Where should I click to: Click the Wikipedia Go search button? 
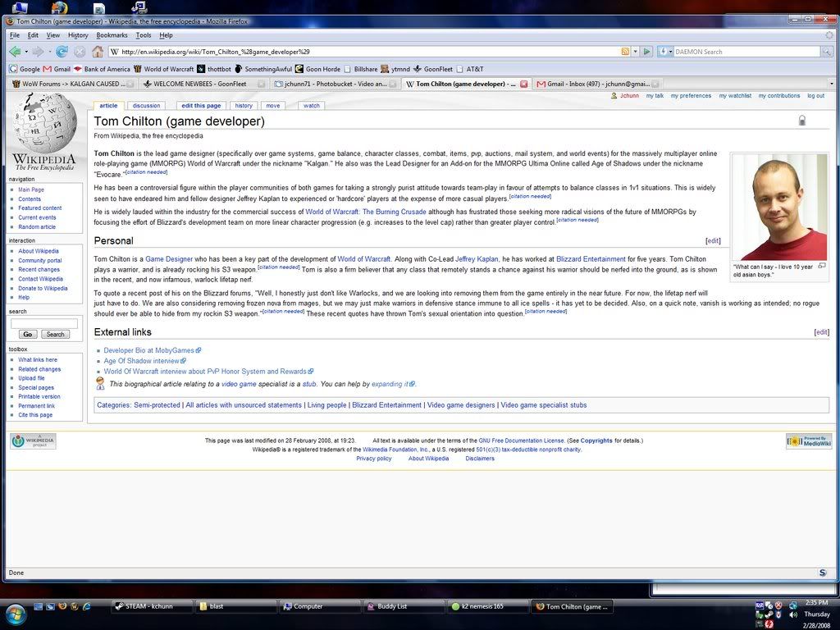click(x=27, y=334)
